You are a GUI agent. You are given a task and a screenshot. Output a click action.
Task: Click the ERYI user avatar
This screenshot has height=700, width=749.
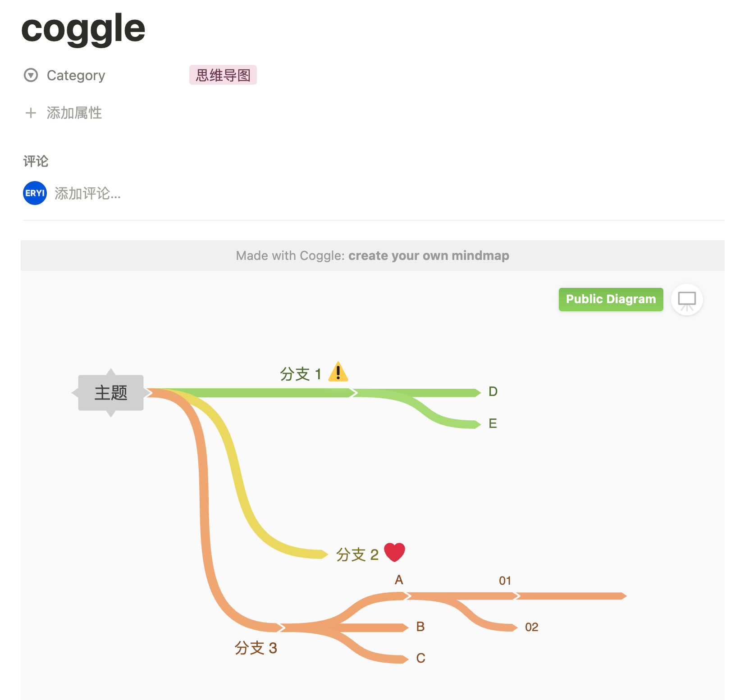click(x=35, y=193)
